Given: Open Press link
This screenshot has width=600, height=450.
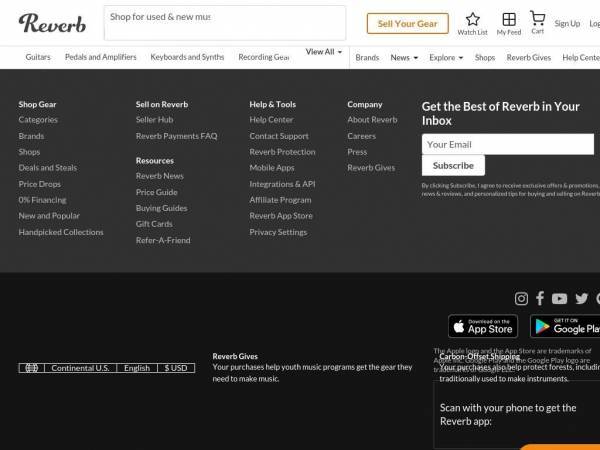Looking at the screenshot, I should click(x=357, y=152).
